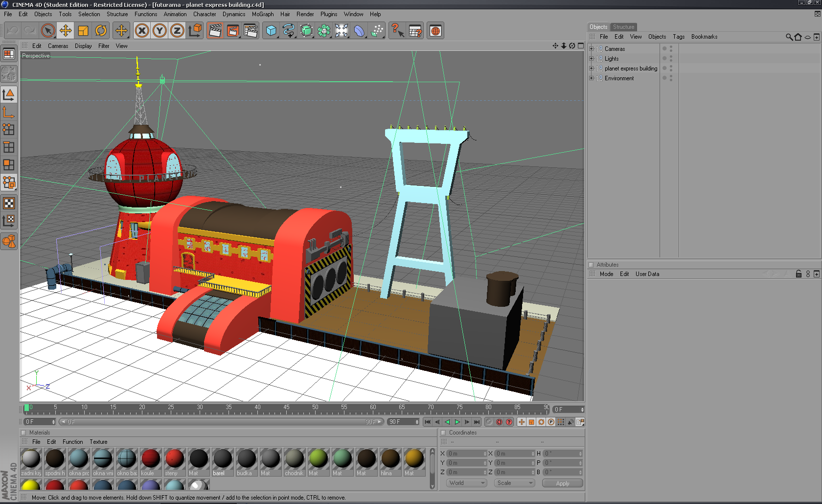This screenshot has height=504, width=822.
Task: Select the Object Axis tool
Action: [9, 112]
